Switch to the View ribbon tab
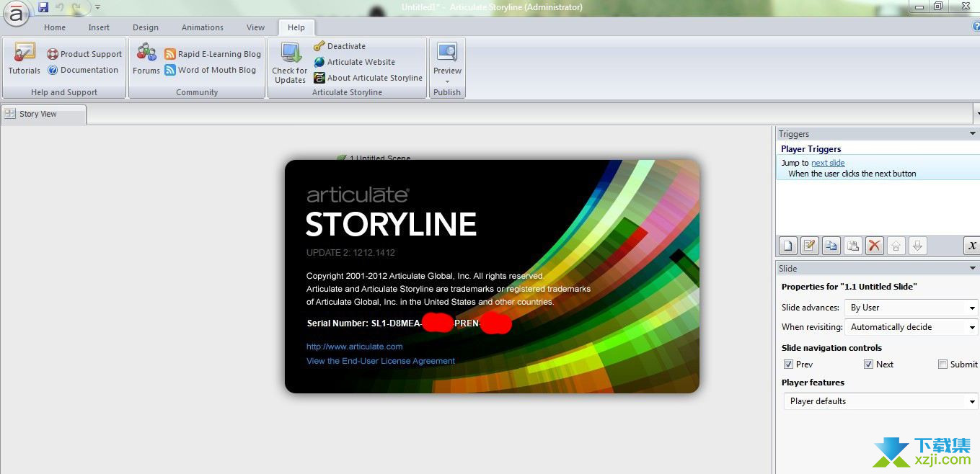Screen dimensions: 980x474 (x=256, y=27)
